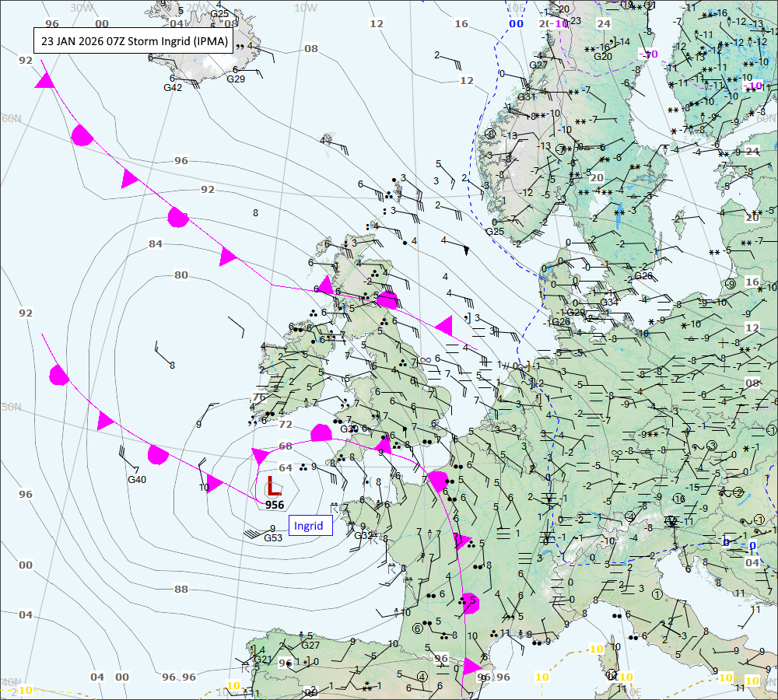Screen dimensions: 778x700
Task: Select the 956 central pressure value
Action: [x=274, y=505]
